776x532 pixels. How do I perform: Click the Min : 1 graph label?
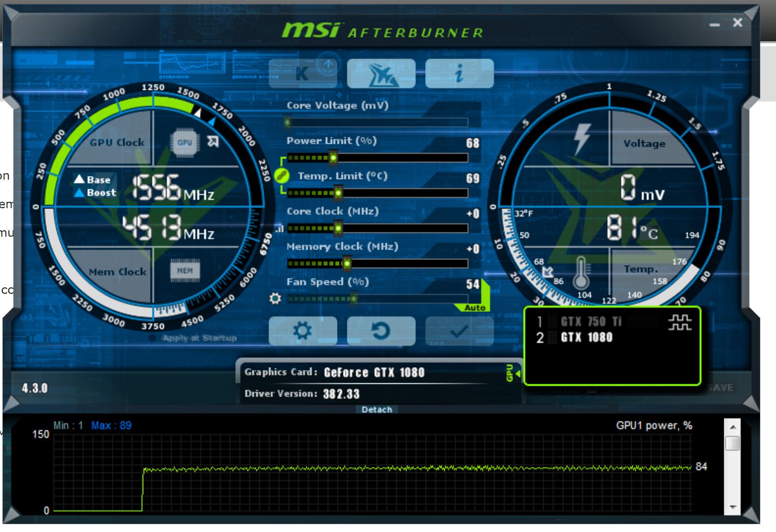[68, 426]
